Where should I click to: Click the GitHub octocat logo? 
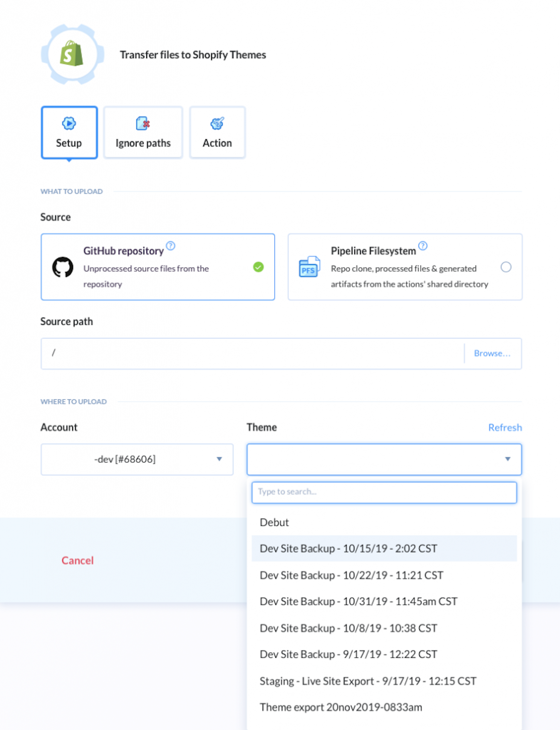coord(63,267)
